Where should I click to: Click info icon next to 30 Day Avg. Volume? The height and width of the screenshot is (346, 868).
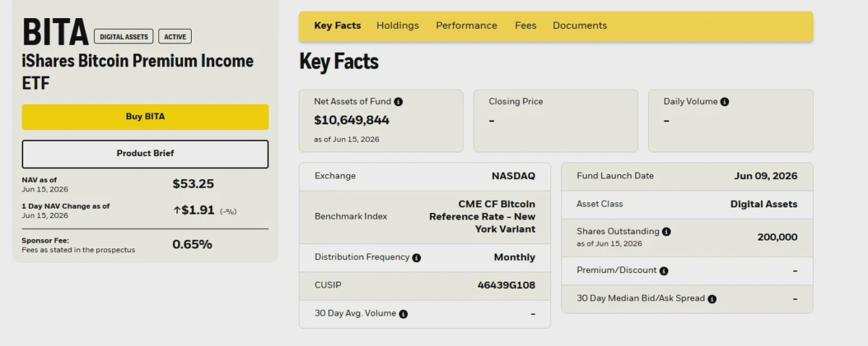(x=404, y=314)
